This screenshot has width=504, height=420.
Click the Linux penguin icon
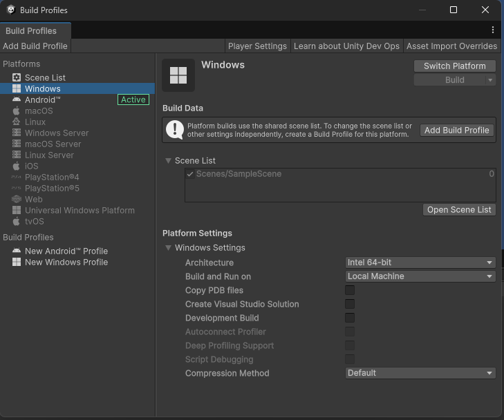coord(17,122)
